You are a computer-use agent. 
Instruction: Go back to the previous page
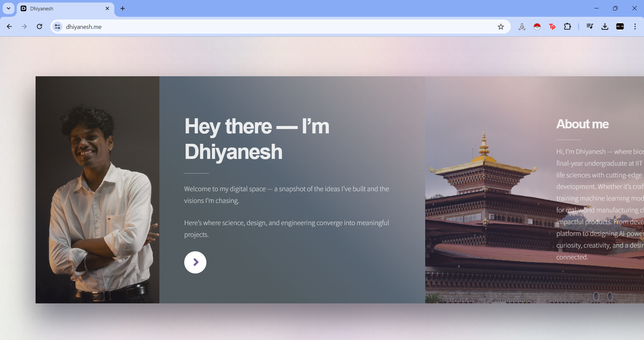9,27
